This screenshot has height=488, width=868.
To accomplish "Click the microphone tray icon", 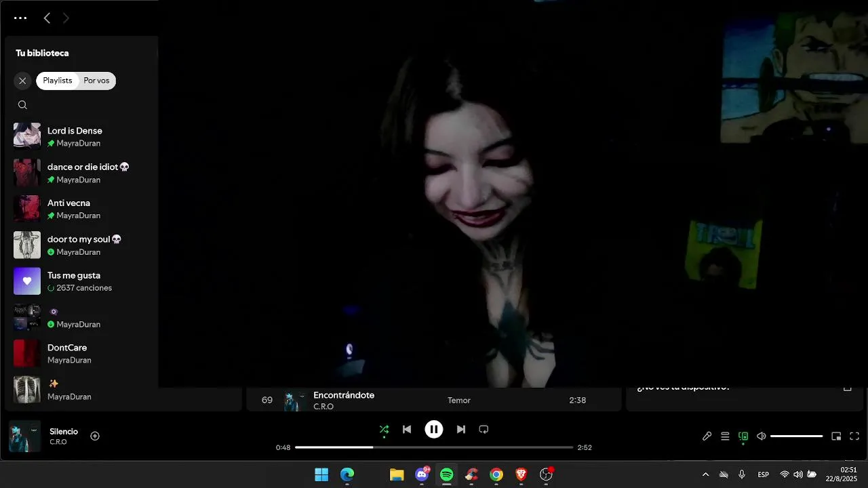I will 742,474.
